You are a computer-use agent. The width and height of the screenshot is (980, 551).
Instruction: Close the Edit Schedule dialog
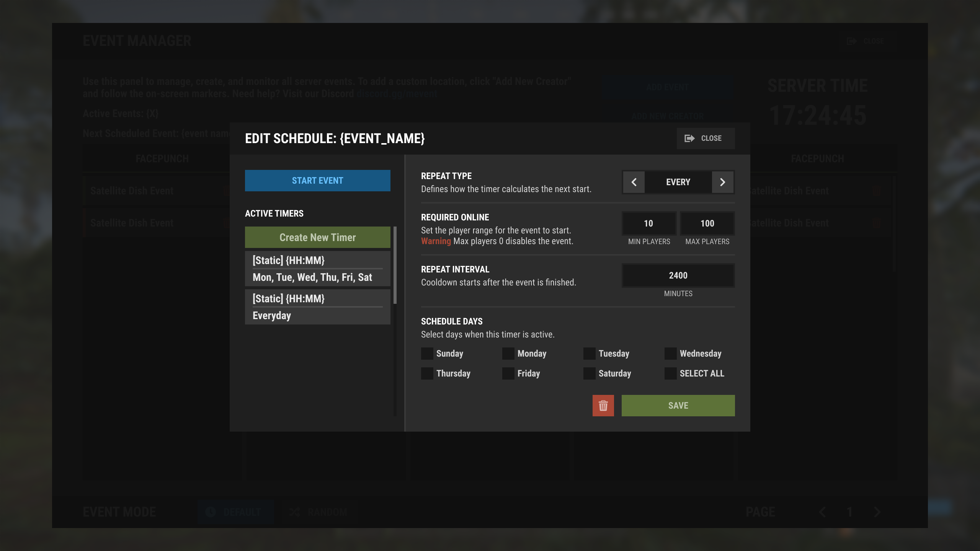(705, 139)
